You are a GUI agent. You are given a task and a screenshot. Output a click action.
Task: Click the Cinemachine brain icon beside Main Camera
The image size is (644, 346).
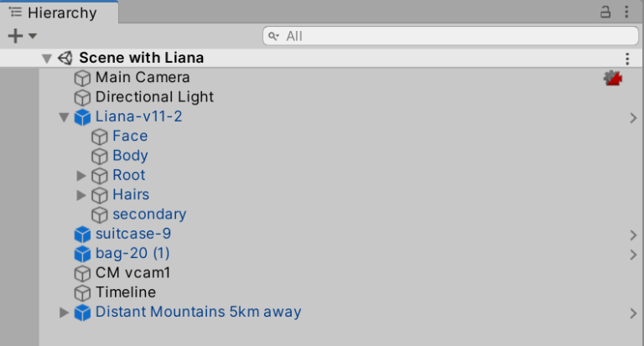click(613, 78)
